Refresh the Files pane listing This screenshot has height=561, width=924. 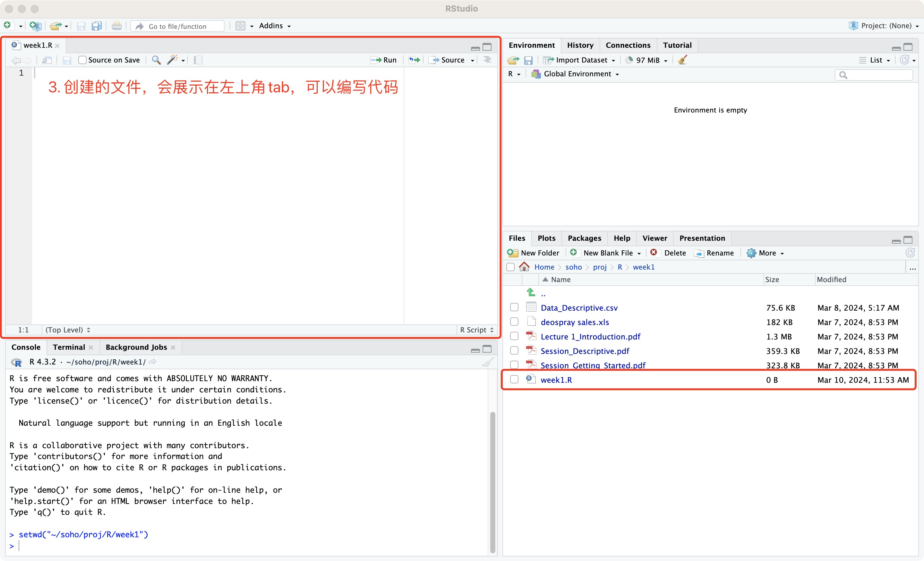(x=910, y=253)
